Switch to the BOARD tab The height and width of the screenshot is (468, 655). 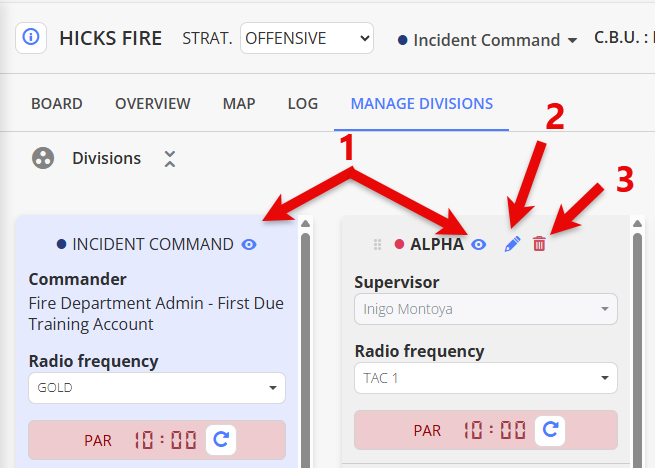[57, 104]
